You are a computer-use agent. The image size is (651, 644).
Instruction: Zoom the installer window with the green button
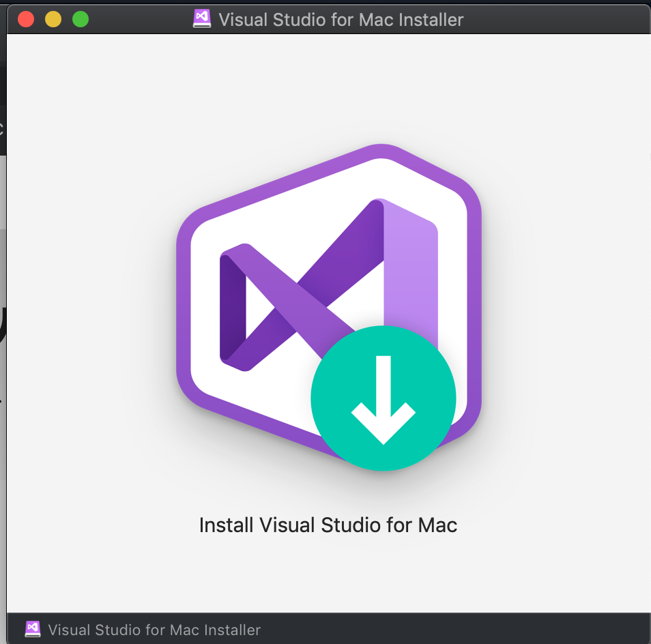pos(81,19)
